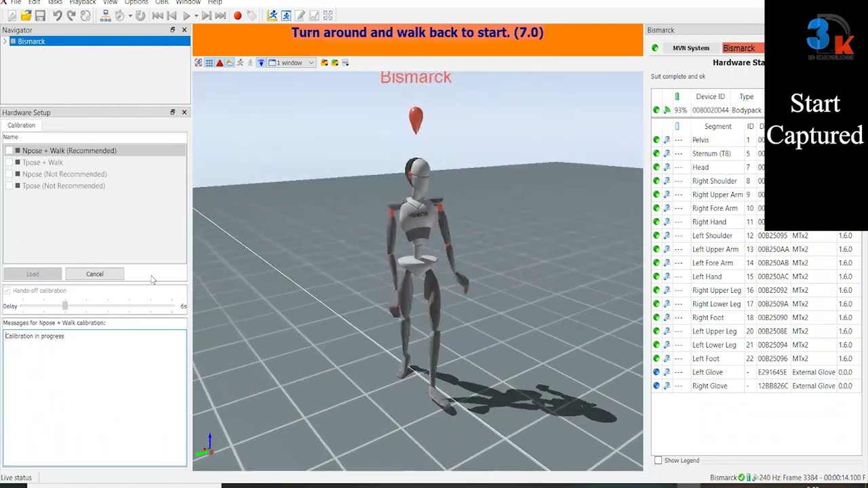Image resolution: width=868 pixels, height=488 pixels.
Task: Jump to the start of the recording
Action: (x=158, y=16)
